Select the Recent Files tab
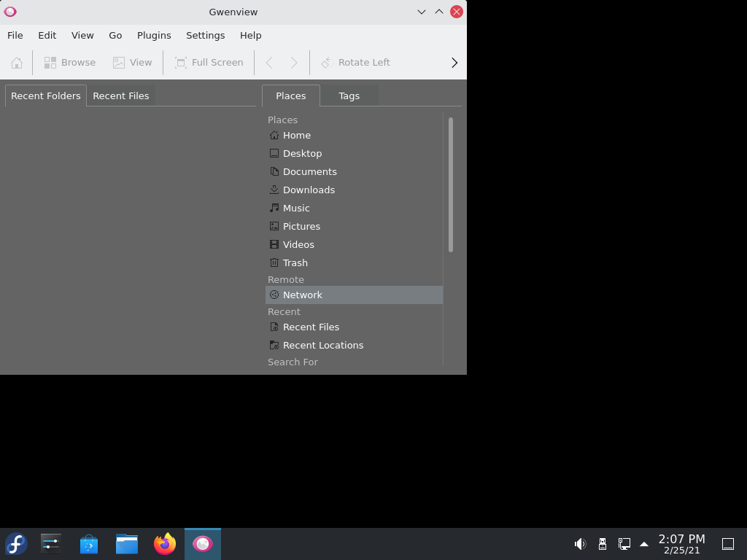The width and height of the screenshot is (747, 560). (121, 96)
